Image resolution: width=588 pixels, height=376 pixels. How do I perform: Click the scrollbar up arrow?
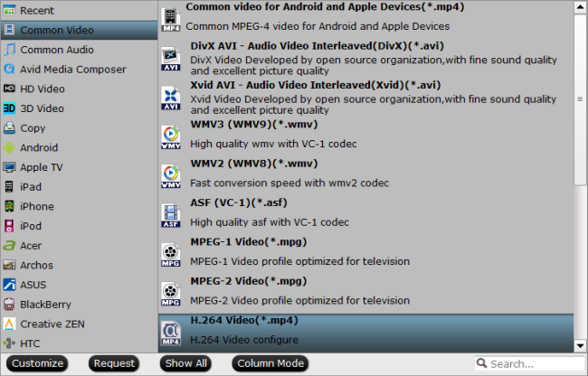click(580, 8)
